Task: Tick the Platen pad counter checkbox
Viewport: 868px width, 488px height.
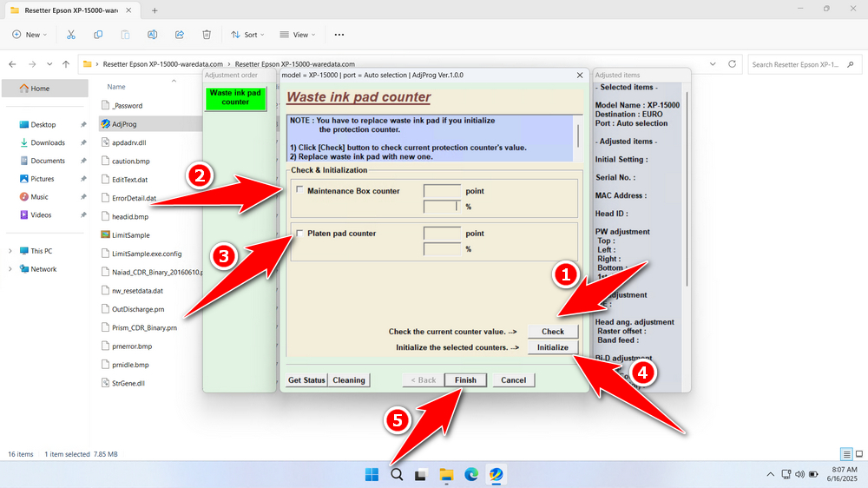Action: (x=299, y=233)
